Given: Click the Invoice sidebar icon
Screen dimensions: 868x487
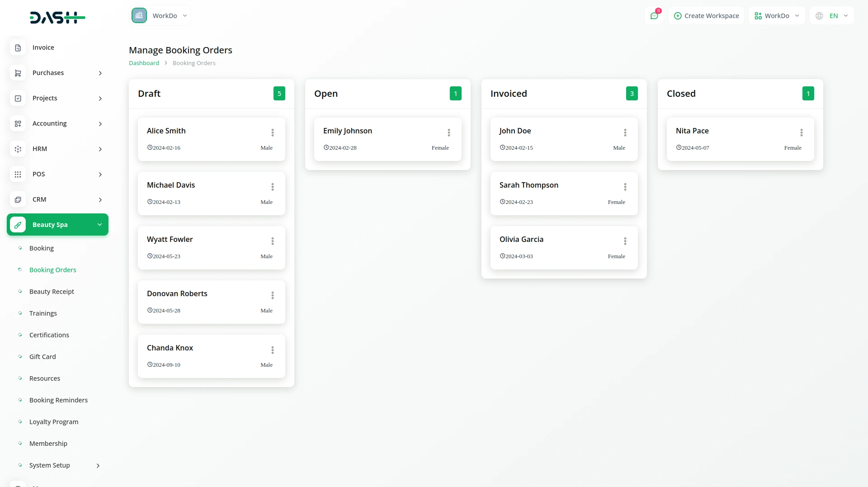Looking at the screenshot, I should coord(18,47).
